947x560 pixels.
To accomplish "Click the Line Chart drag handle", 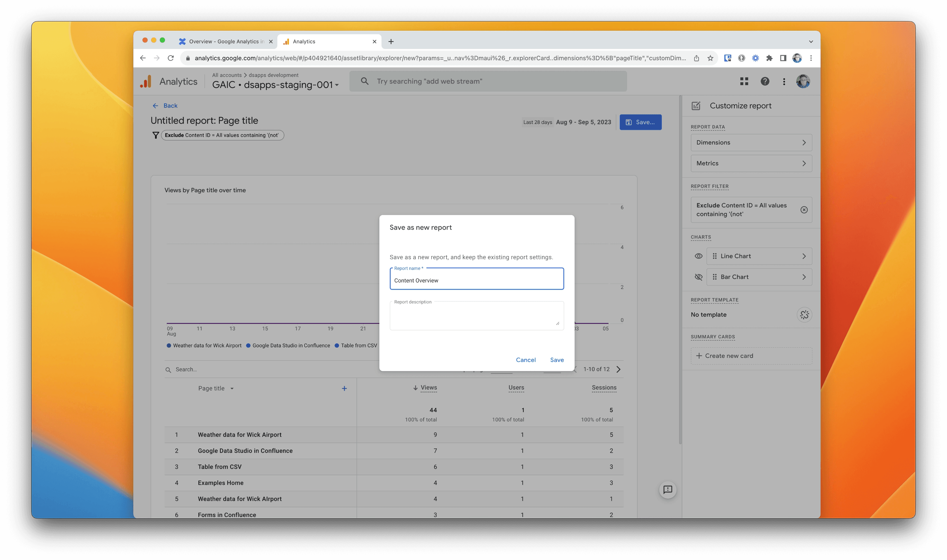I will 714,256.
